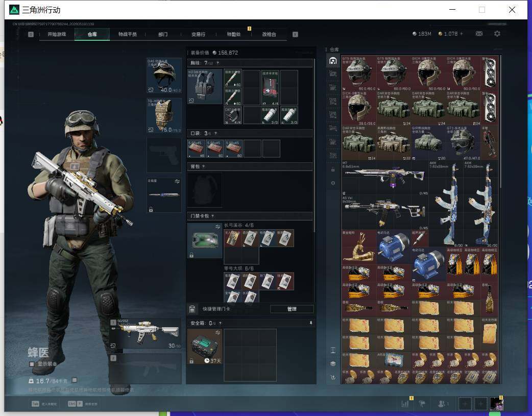Image resolution: width=532 pixels, height=416 pixels.
Task: Click the gear icon in stash sidebar
Action: point(333,183)
